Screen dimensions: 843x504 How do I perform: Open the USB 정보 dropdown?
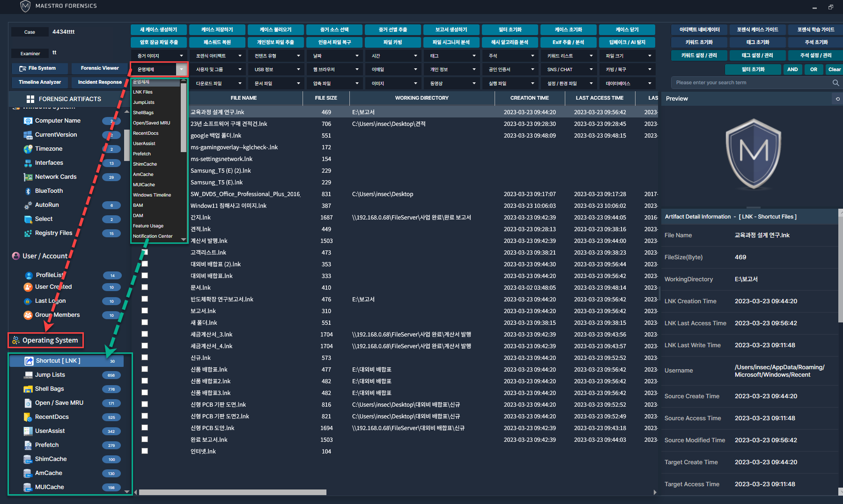click(x=276, y=70)
